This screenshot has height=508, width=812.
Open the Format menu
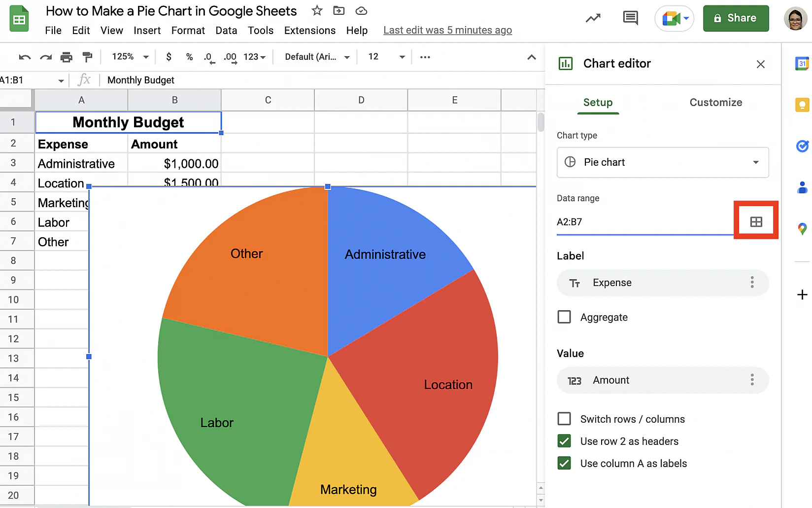click(188, 30)
